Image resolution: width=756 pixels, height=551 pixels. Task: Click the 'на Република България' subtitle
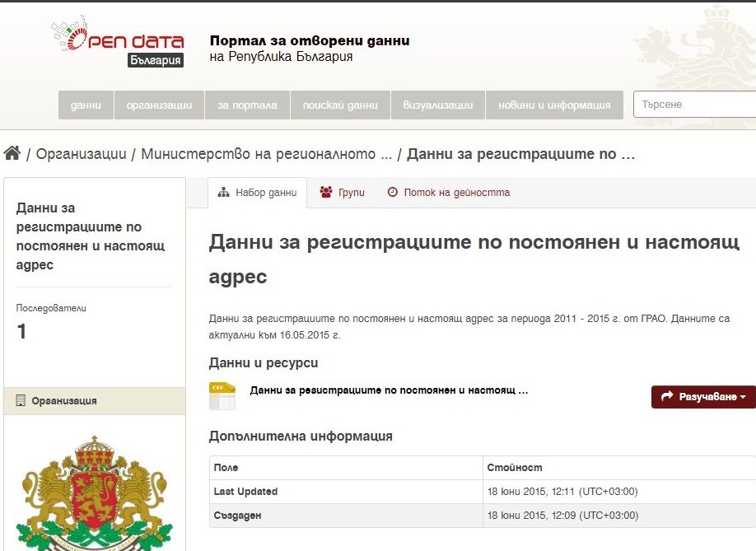[281, 57]
